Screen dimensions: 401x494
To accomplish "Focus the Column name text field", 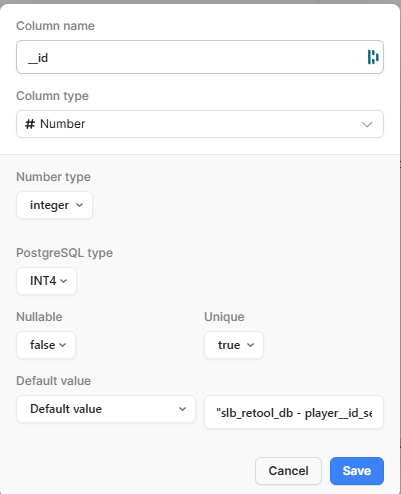I will coord(200,57).
